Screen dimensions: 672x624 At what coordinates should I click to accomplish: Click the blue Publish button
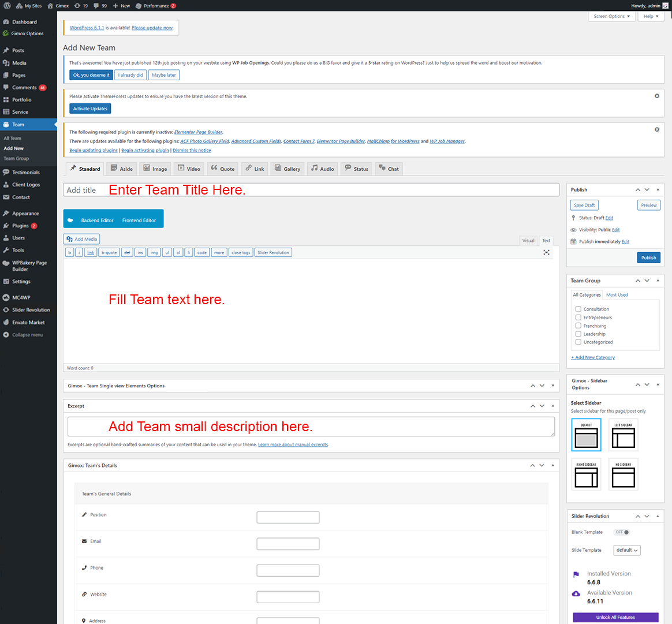(648, 257)
